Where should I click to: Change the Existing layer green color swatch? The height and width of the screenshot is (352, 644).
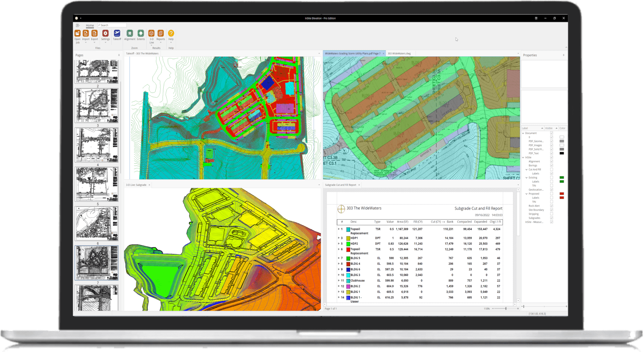pyautogui.click(x=562, y=178)
